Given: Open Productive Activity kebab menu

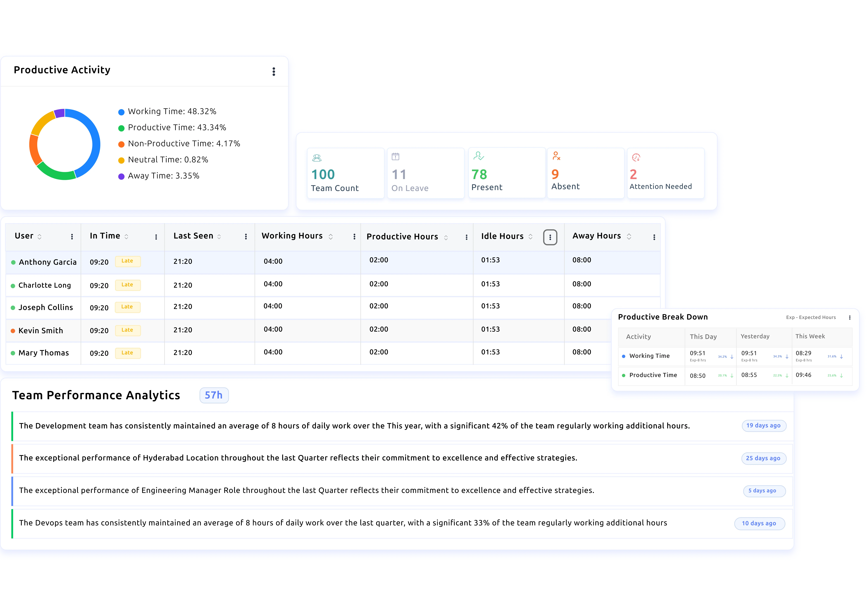Looking at the screenshot, I should (x=274, y=72).
